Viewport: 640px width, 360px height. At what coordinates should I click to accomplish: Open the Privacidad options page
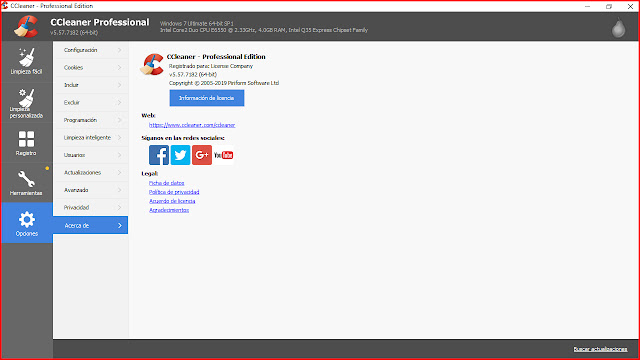tap(91, 208)
